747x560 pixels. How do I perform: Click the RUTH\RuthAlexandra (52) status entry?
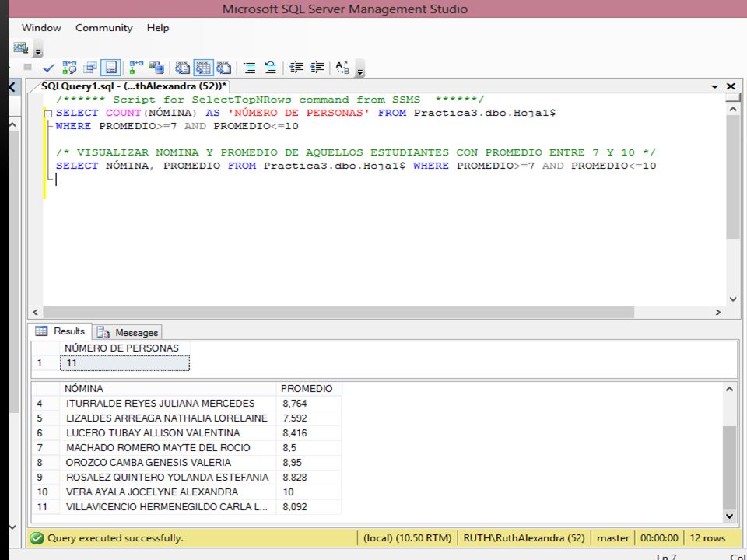click(x=524, y=538)
